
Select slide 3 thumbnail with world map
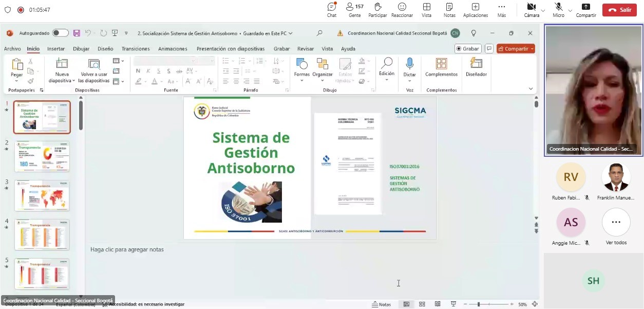[x=42, y=195]
